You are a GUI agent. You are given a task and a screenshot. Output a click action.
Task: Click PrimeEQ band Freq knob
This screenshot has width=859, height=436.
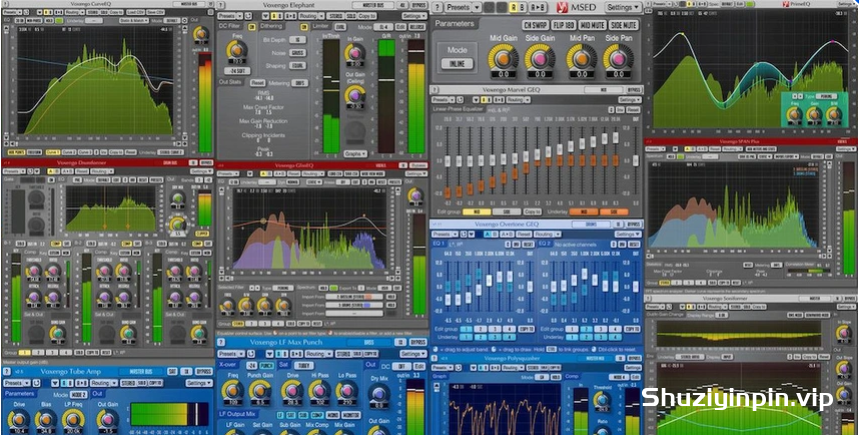click(793, 114)
